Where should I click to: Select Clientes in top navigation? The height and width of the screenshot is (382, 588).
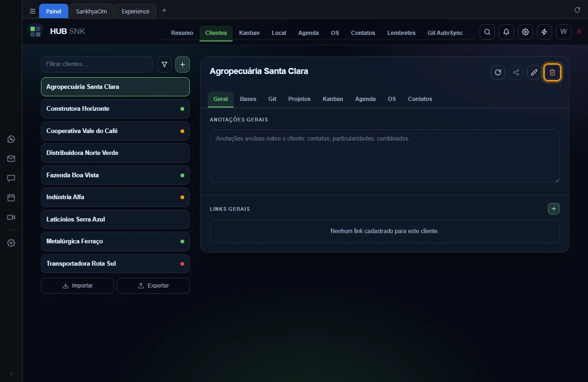216,33
